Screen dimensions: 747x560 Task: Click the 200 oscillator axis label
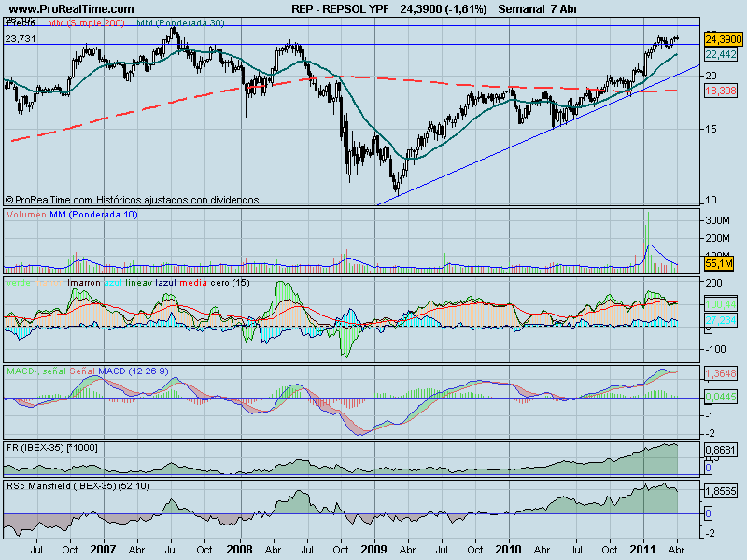coord(713,283)
